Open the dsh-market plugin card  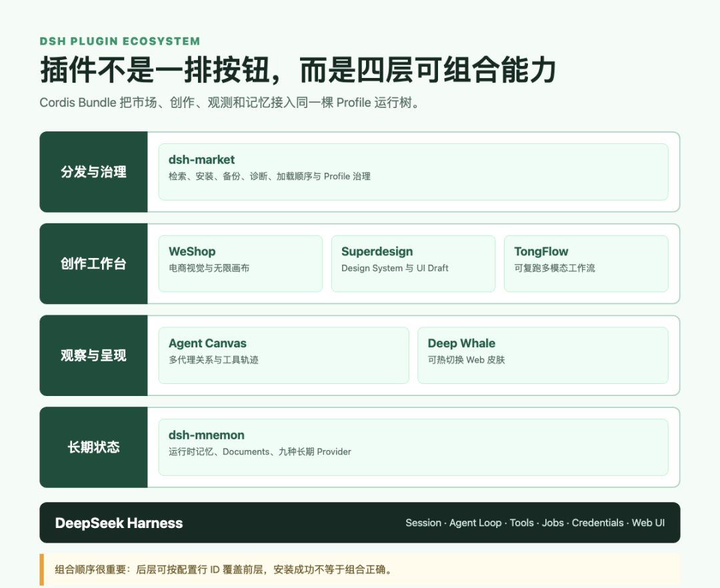click(413, 172)
